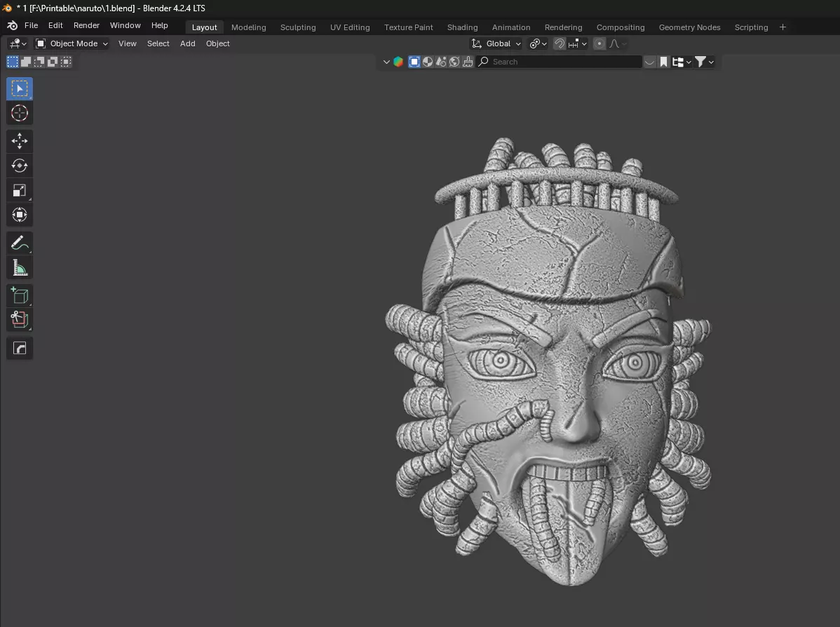Click the colored hexagon scene icon
Viewport: 840px width, 627px height.
tap(398, 62)
